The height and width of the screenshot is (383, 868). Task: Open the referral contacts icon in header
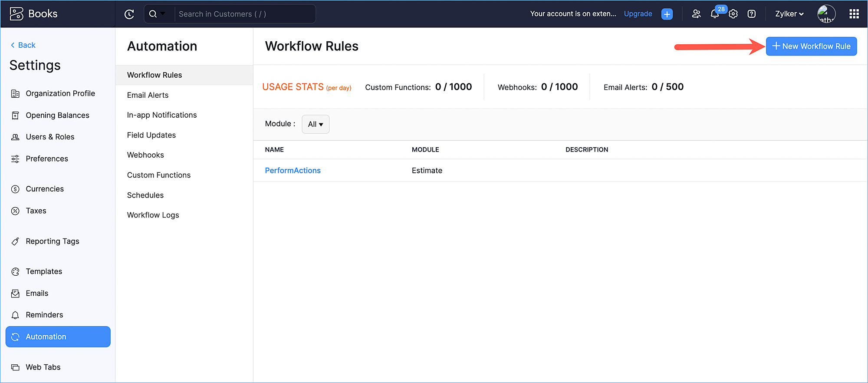(696, 14)
